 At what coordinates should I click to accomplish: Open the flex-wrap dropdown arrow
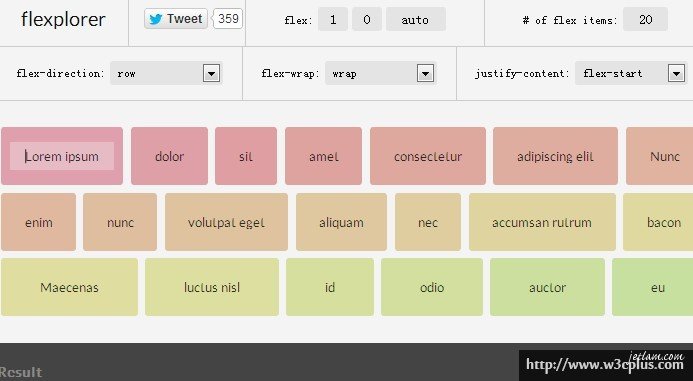[x=425, y=73]
